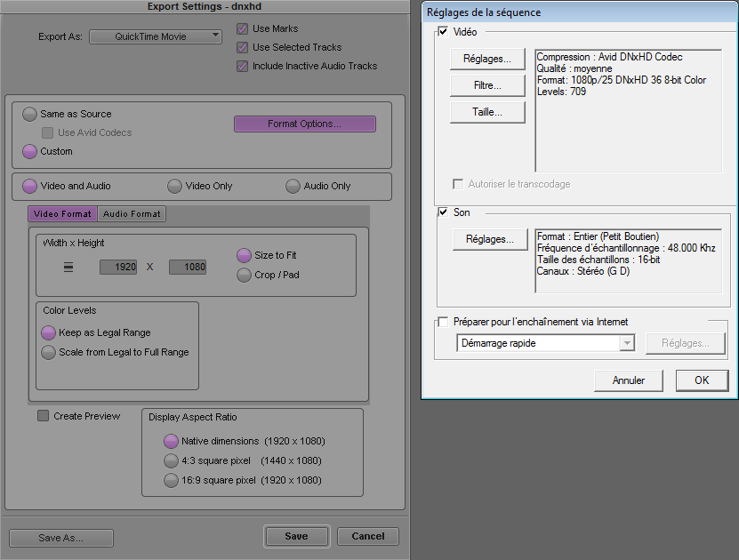739x560 pixels.
Task: Select 4:3 square pixel aspect ratio
Action: [x=172, y=461]
